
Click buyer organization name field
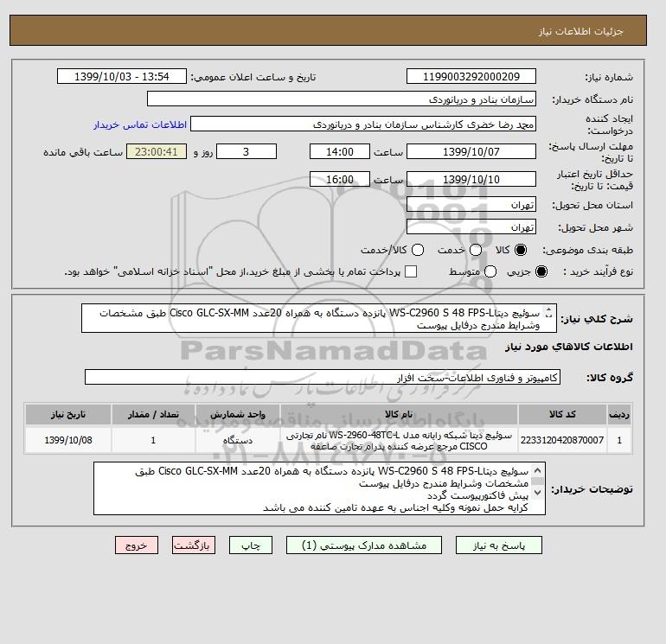(342, 99)
